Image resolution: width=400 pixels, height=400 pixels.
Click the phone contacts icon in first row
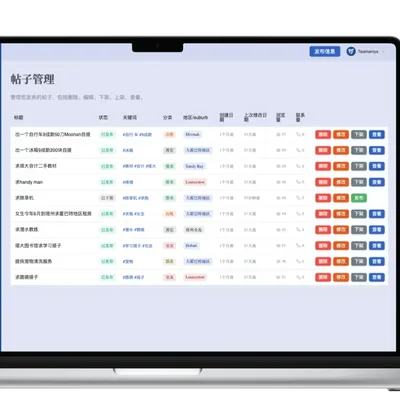(x=298, y=135)
